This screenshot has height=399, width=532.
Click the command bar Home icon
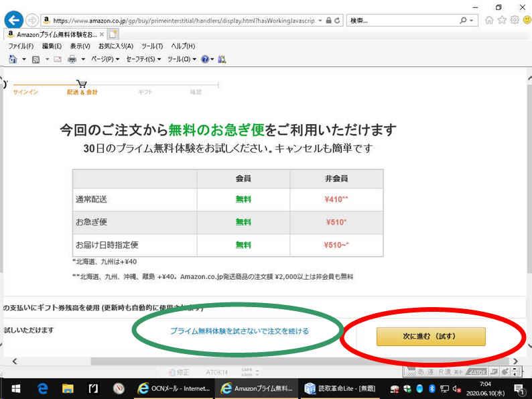pyautogui.click(x=13, y=59)
